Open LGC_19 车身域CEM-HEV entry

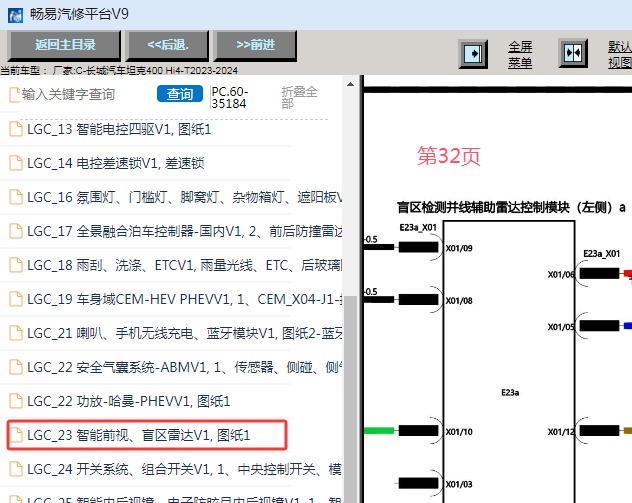(x=185, y=299)
